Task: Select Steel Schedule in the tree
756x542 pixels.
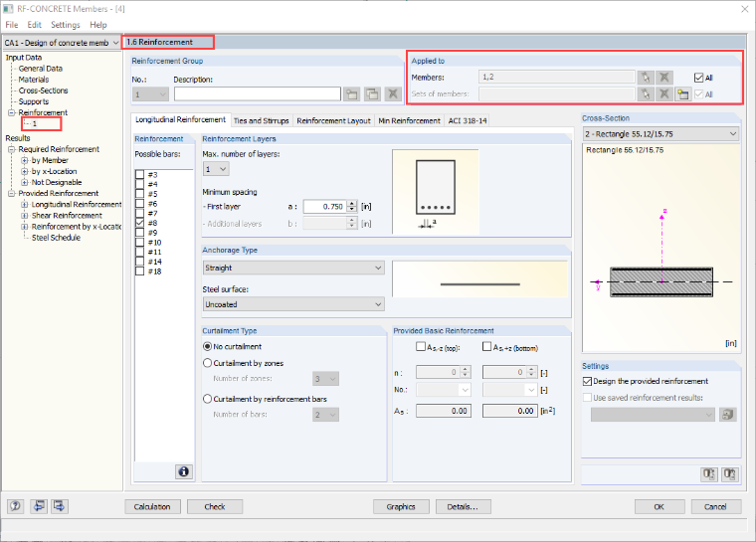Action: pos(56,238)
